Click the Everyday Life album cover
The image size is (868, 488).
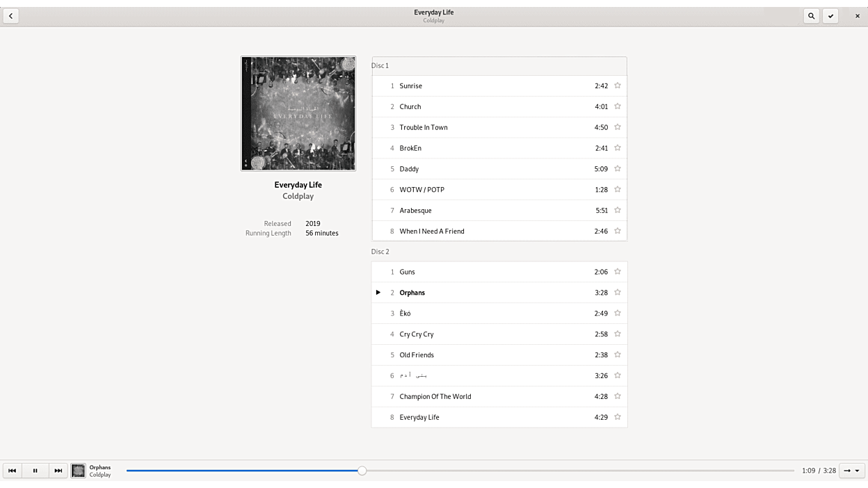coord(298,113)
